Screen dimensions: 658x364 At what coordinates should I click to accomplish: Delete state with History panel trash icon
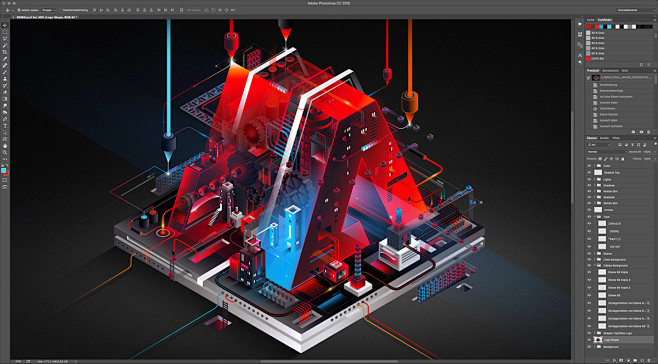pyautogui.click(x=649, y=132)
